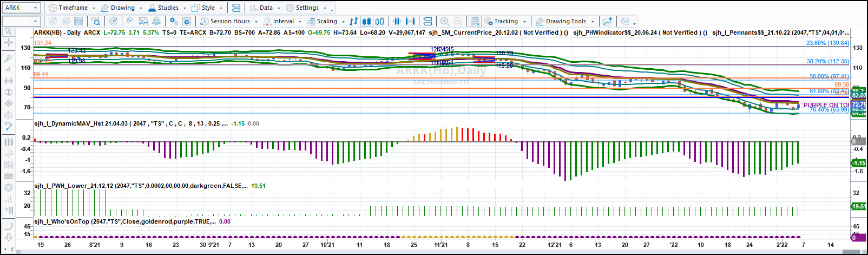Click the grayed refresh chart icon
Screen dimensions: 868x255
point(52,21)
